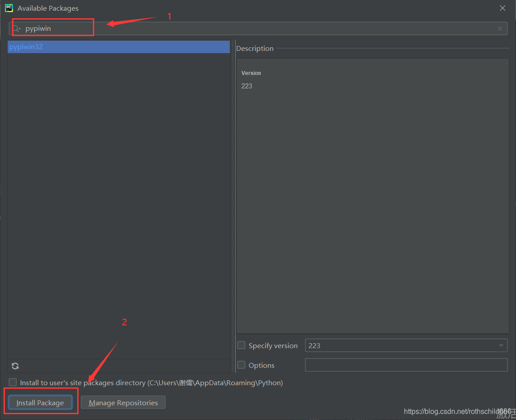Click the Manage Repositories button
516x420 pixels.
point(123,403)
